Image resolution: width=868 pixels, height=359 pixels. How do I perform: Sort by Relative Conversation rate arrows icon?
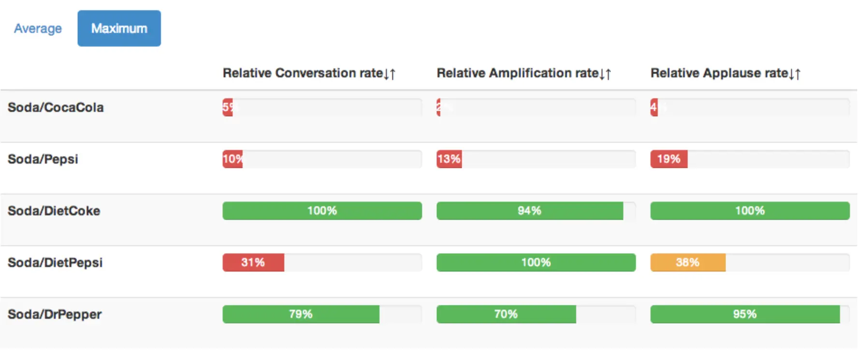[x=390, y=74]
